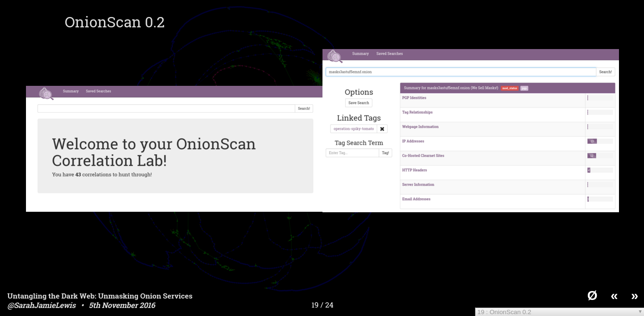644x316 pixels.
Task: Click the empty search field in the Welcome panel
Action: 166,108
